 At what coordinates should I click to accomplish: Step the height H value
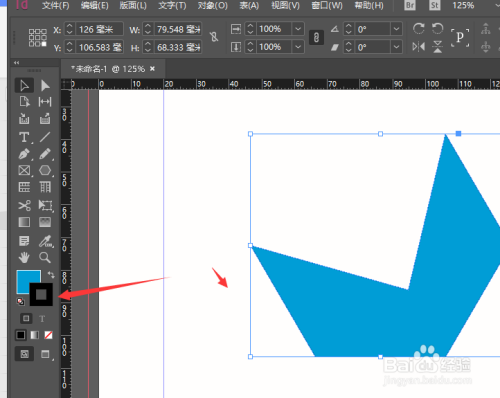tap(148, 47)
